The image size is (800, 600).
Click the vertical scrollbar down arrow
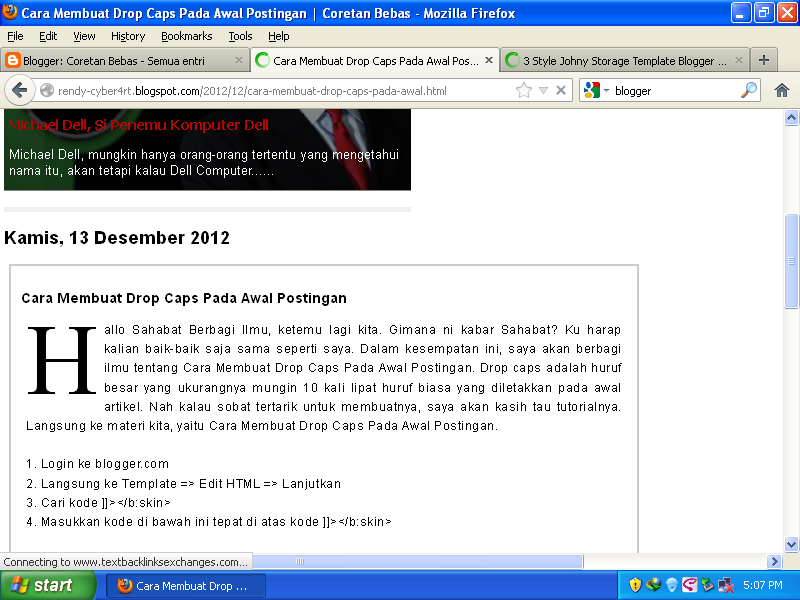[791, 544]
